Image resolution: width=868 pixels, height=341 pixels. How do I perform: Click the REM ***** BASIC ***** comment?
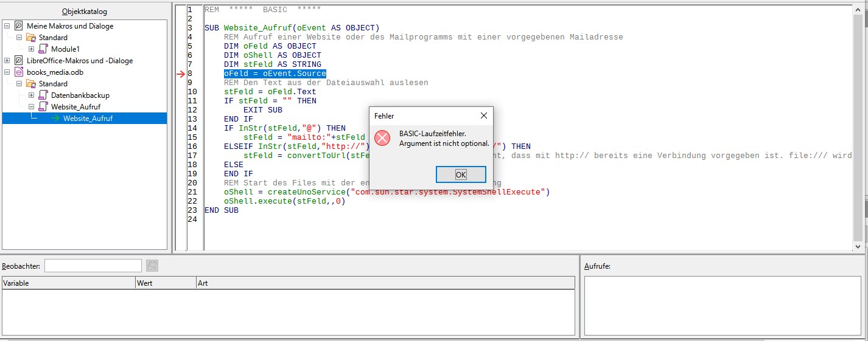pyautogui.click(x=263, y=10)
